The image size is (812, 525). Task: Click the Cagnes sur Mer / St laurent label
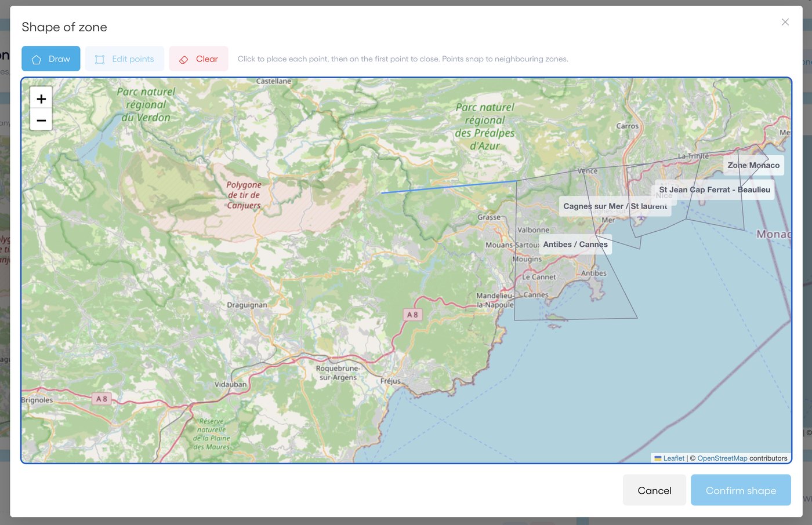pos(615,206)
